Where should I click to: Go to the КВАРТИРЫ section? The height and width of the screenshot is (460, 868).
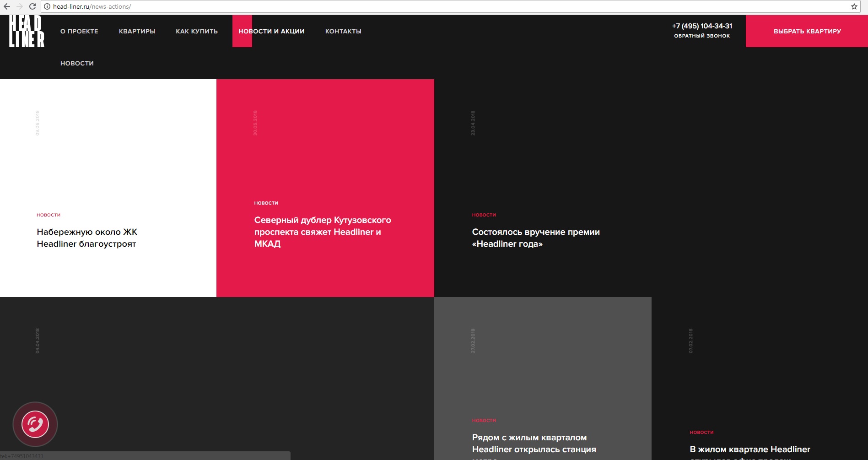coord(137,31)
